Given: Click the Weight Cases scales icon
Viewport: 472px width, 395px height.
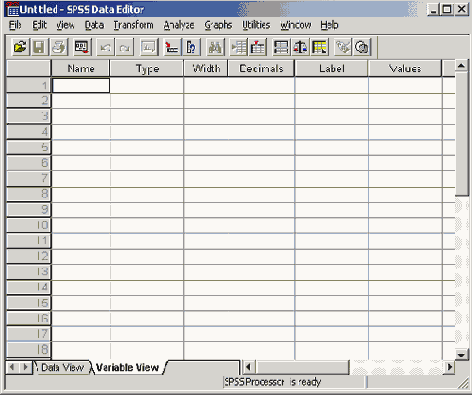Looking at the screenshot, I should [300, 47].
